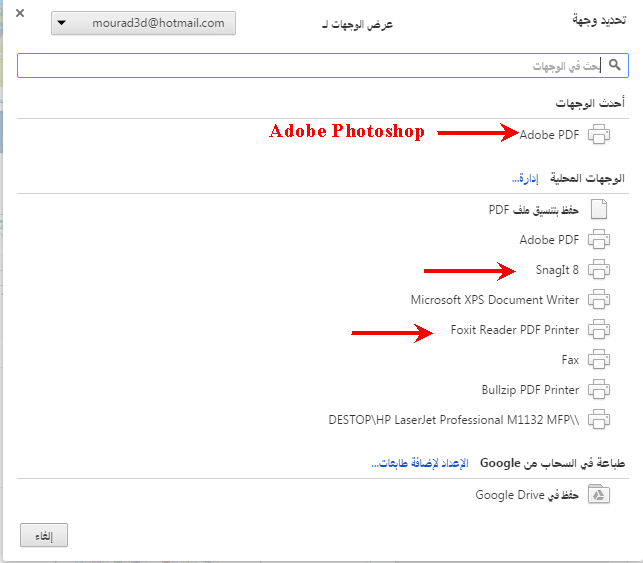Open the إدارة... manage link
The width and height of the screenshot is (643, 563).
click(x=525, y=178)
